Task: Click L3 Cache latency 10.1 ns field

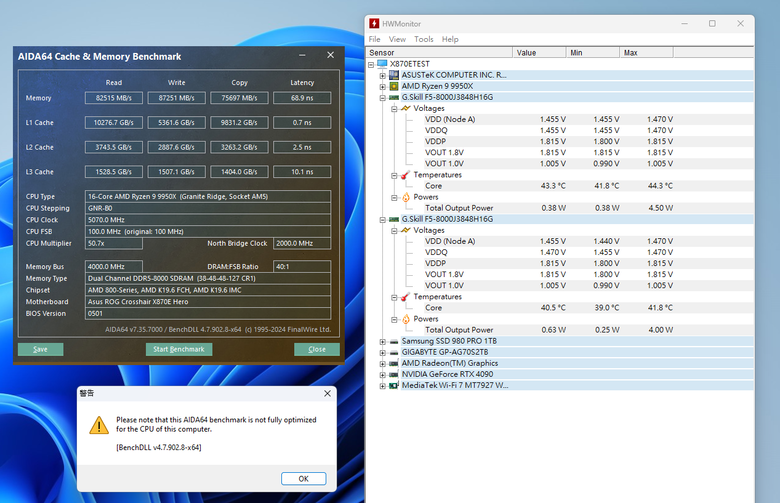Action: (x=302, y=172)
